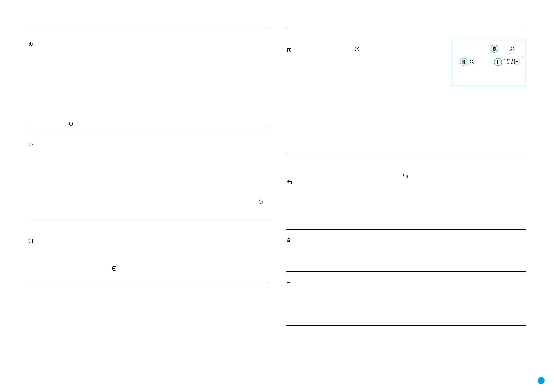Screen dimensions: 554x392
Task: Click the inline power icon above the second divider
Action: coord(71,124)
